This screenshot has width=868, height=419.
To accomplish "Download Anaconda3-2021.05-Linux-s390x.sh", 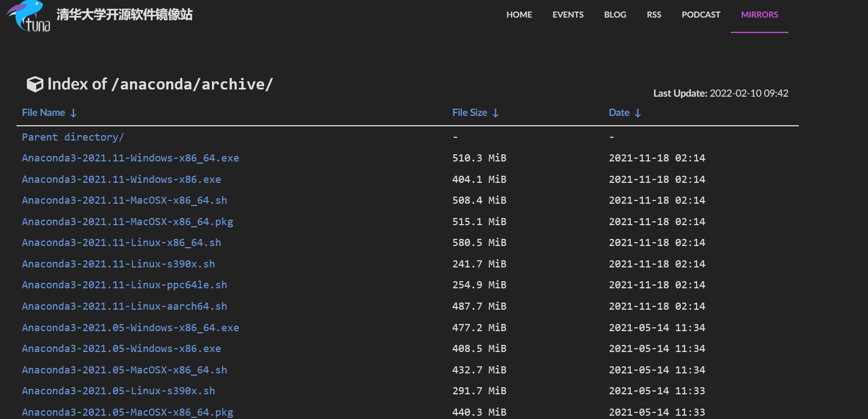I will [x=119, y=391].
